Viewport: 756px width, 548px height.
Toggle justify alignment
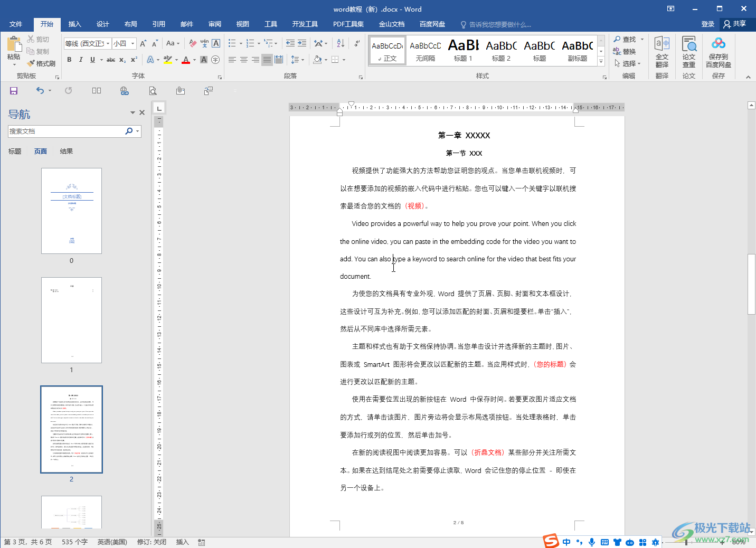[x=267, y=60]
